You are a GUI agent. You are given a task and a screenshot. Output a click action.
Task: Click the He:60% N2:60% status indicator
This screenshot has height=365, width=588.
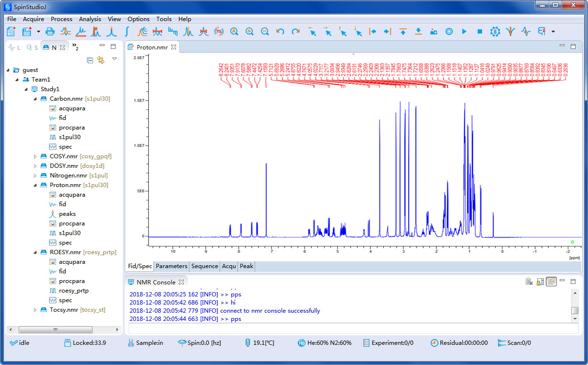(325, 343)
